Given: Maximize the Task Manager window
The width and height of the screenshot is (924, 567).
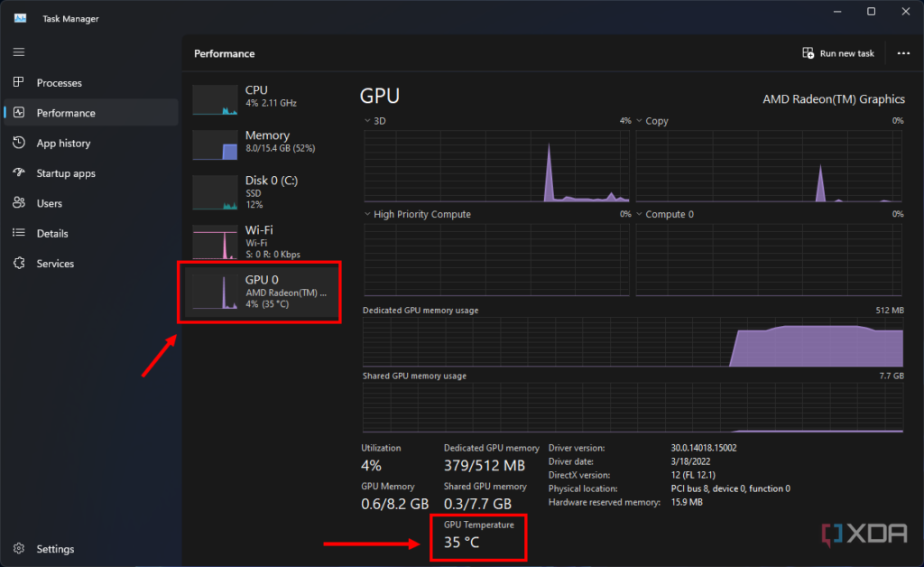Looking at the screenshot, I should click(x=871, y=11).
